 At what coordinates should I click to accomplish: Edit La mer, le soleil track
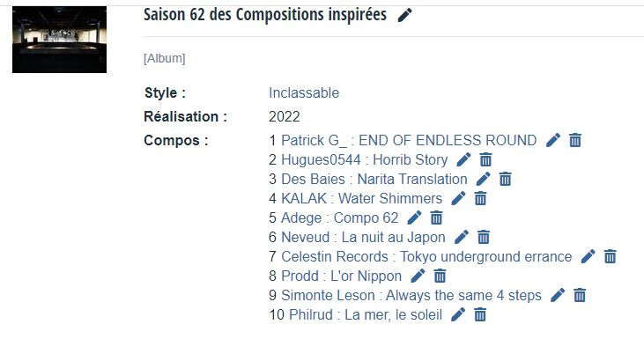(x=458, y=315)
